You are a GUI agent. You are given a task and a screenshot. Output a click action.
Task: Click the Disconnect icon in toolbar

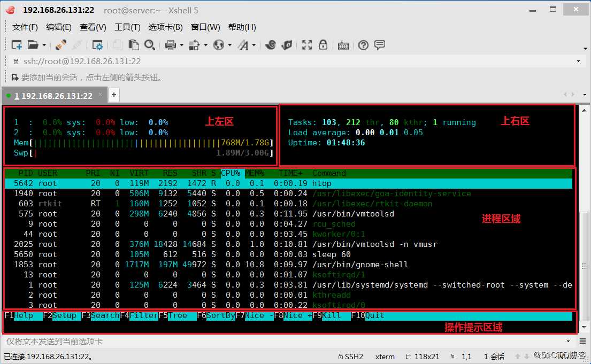pyautogui.click(x=60, y=45)
